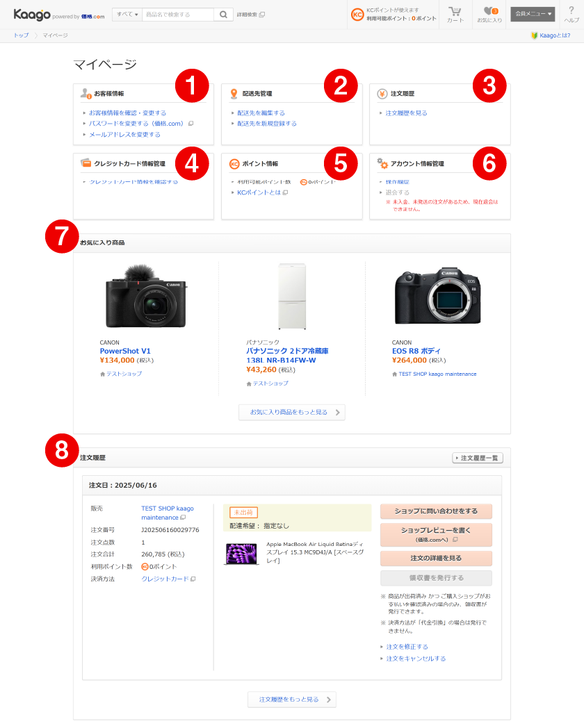Open seller TEST SHOP kaago maintenance link
Screen dimensions: 584x728
(168, 513)
